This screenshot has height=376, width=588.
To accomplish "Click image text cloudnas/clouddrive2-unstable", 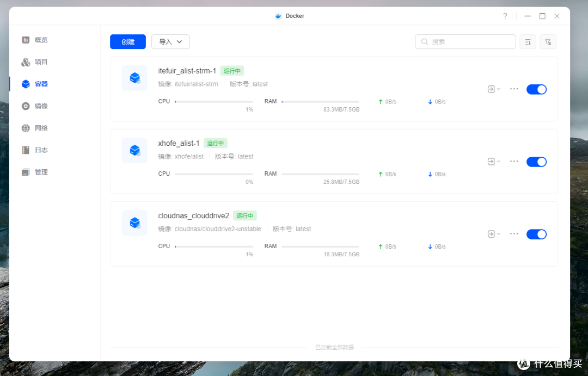I will coord(218,229).
